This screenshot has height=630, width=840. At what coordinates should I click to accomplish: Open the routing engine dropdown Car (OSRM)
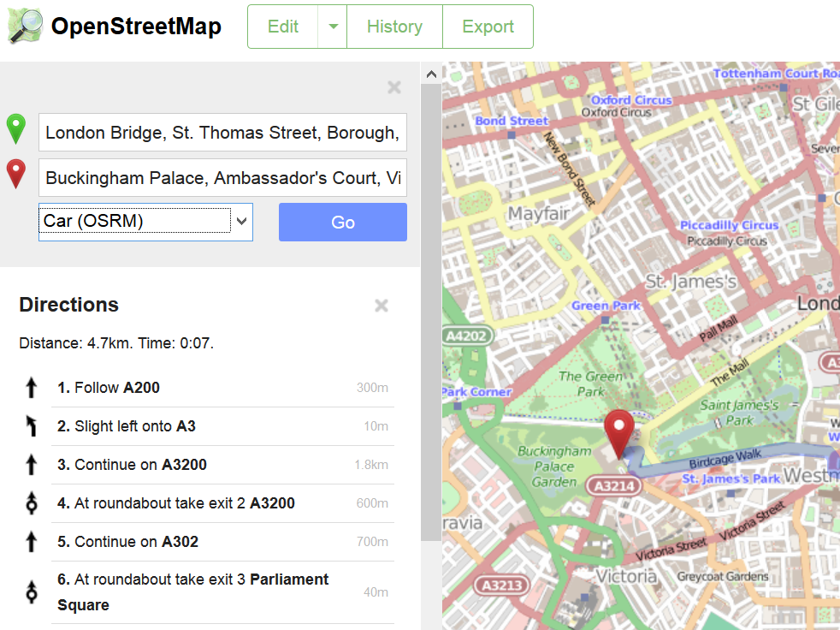(x=145, y=222)
